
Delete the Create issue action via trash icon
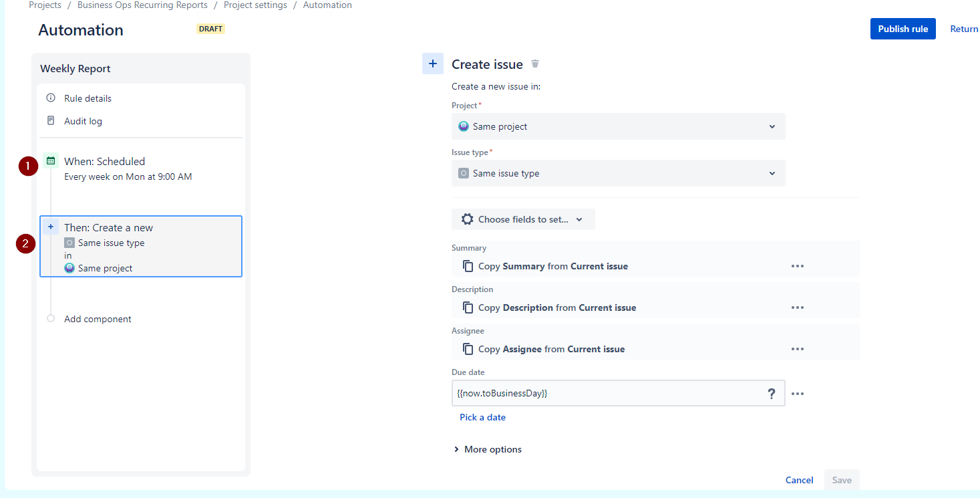click(x=535, y=64)
